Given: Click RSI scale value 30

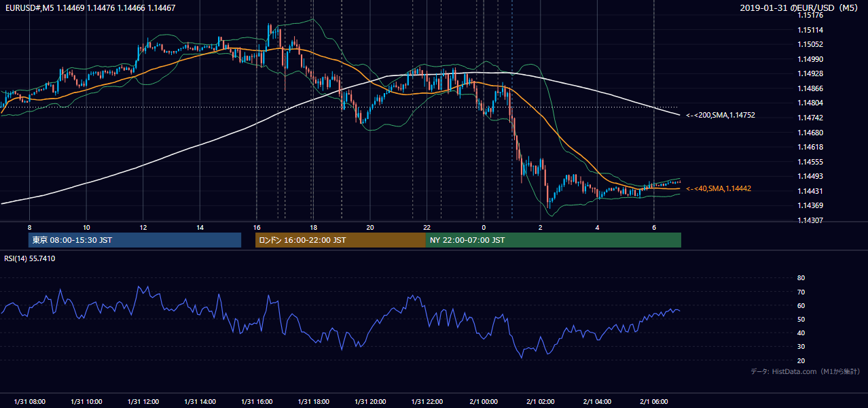Looking at the screenshot, I should 801,347.
